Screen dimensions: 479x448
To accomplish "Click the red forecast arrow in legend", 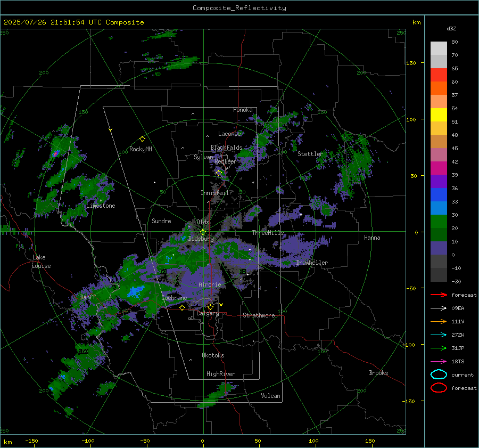I will pyautogui.click(x=439, y=295).
